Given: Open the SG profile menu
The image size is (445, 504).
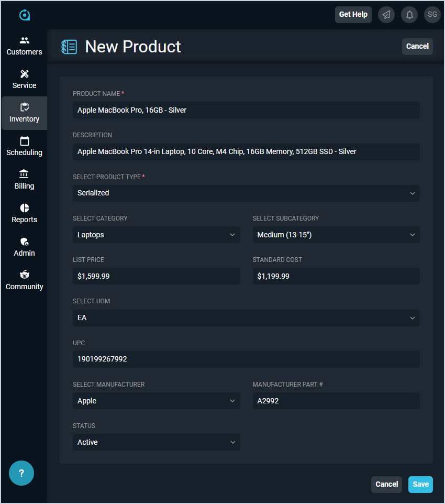Looking at the screenshot, I should point(432,15).
